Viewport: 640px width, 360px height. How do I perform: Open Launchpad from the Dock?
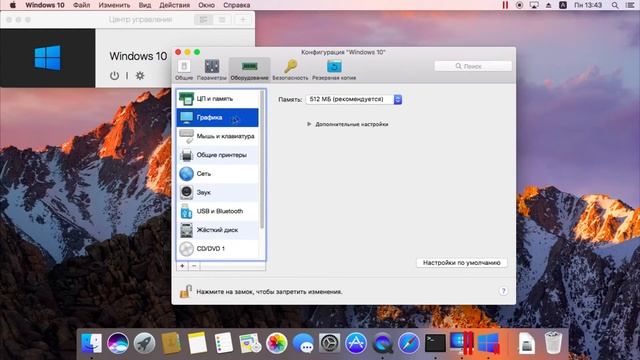tap(144, 343)
